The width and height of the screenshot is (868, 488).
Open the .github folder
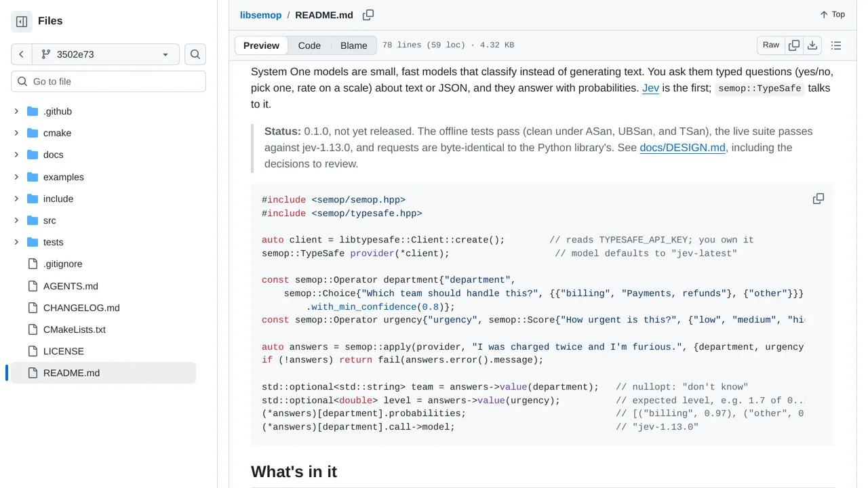pyautogui.click(x=57, y=111)
